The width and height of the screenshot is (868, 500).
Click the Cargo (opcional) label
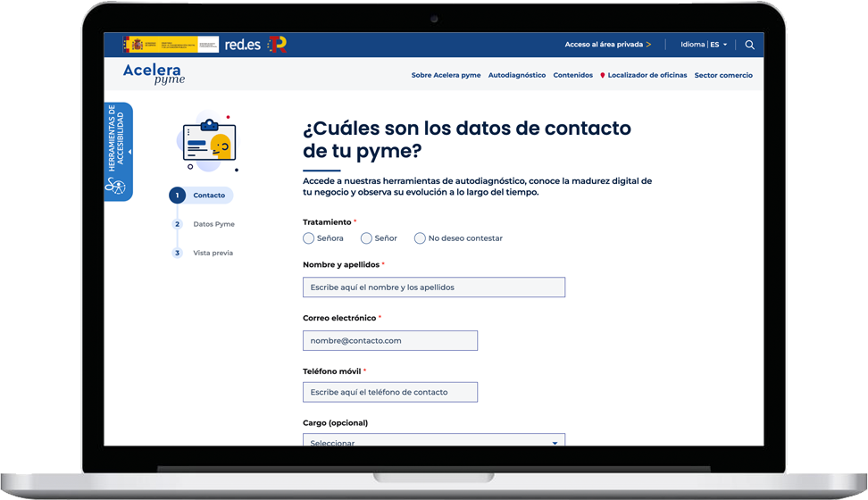point(335,423)
